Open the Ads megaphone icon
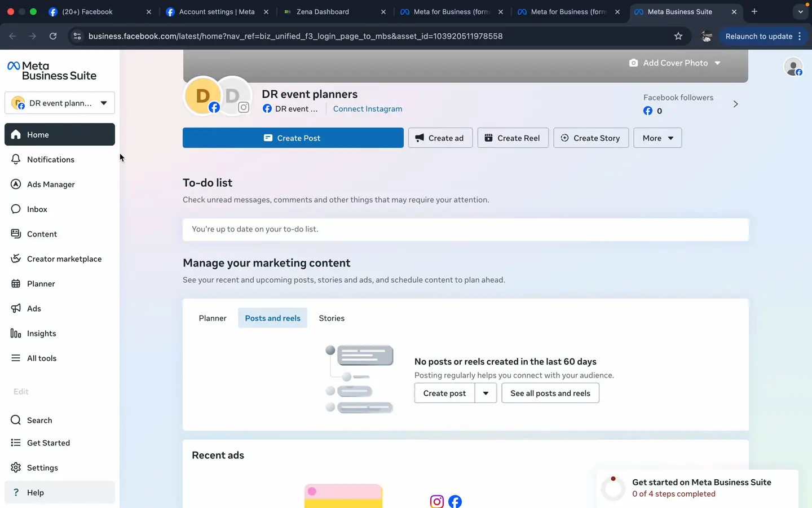812x508 pixels. (16, 308)
